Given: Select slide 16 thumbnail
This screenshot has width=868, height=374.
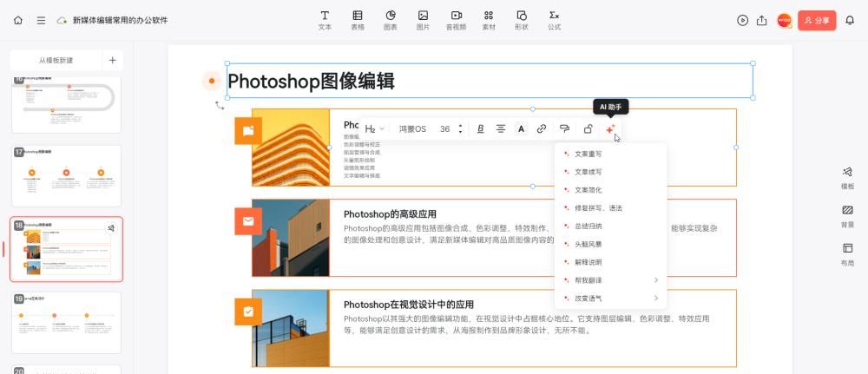Looking at the screenshot, I should (67, 104).
